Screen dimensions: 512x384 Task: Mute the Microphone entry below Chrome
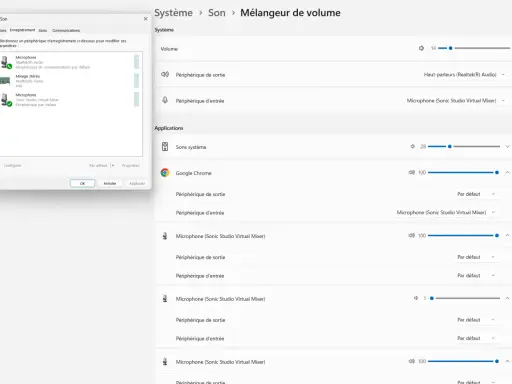[x=412, y=235]
